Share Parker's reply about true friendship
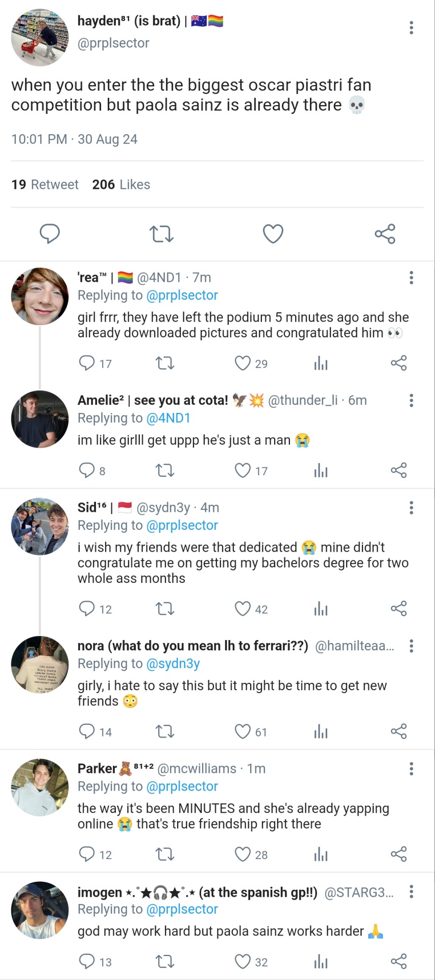The image size is (435, 980). click(398, 854)
